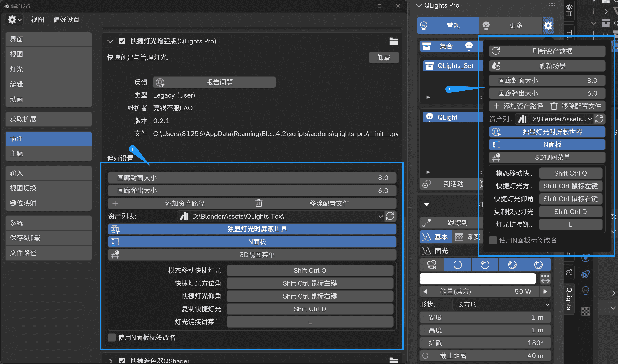
Task: Refresh asset list icon in preferences
Action: click(390, 216)
